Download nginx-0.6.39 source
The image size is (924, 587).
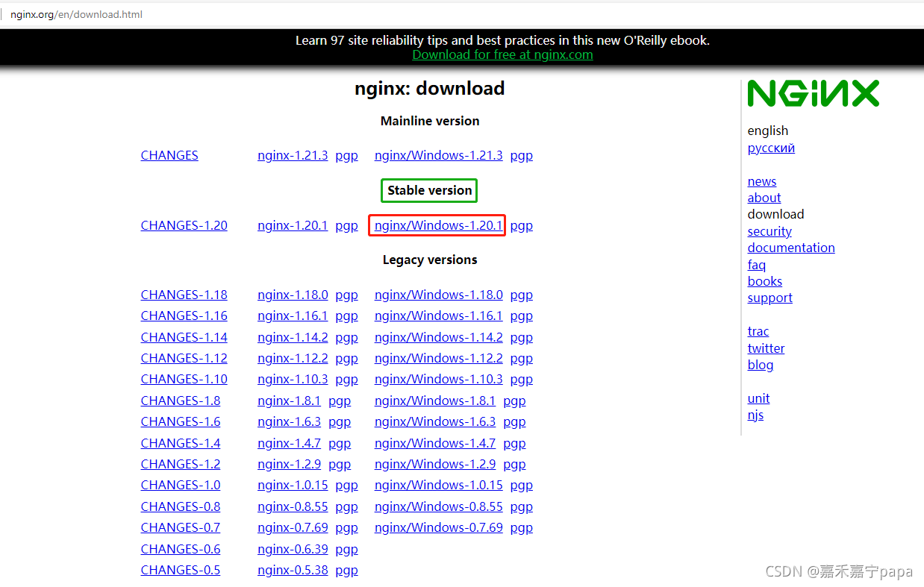293,549
